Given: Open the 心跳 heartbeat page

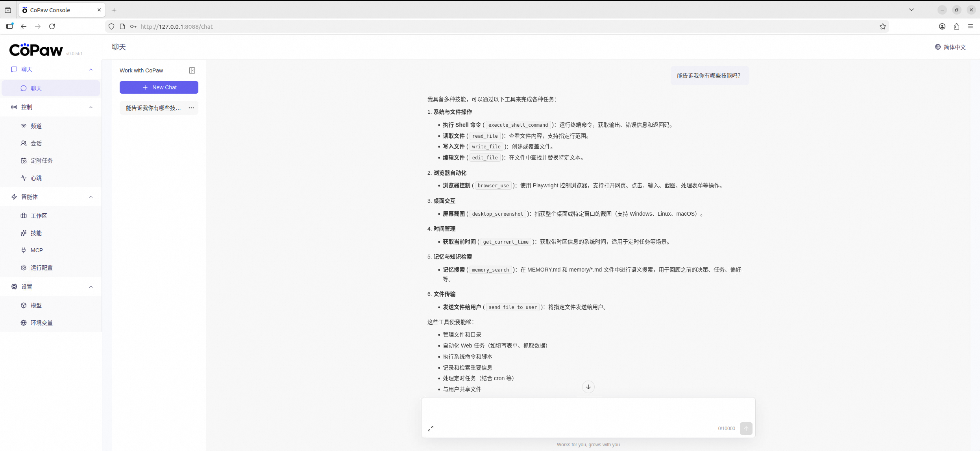Looking at the screenshot, I should pos(51,178).
